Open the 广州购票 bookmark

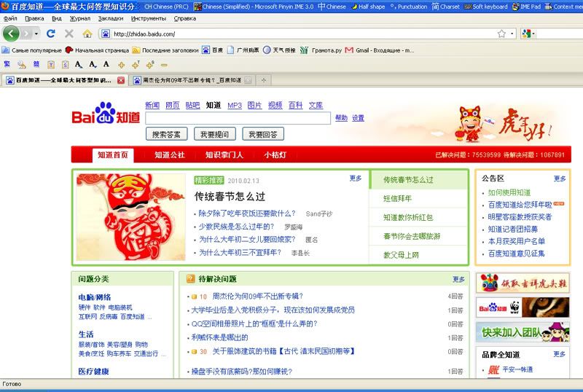[243, 50]
